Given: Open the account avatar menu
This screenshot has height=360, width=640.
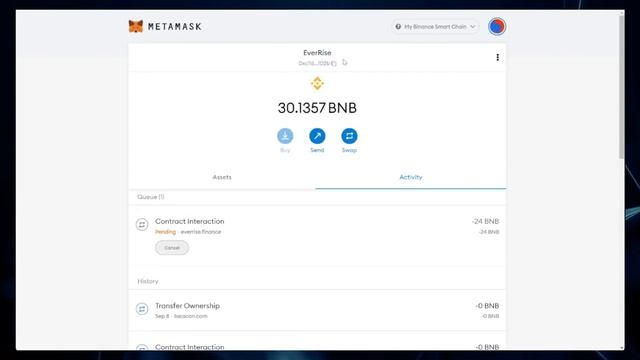Looking at the screenshot, I should 497,27.
